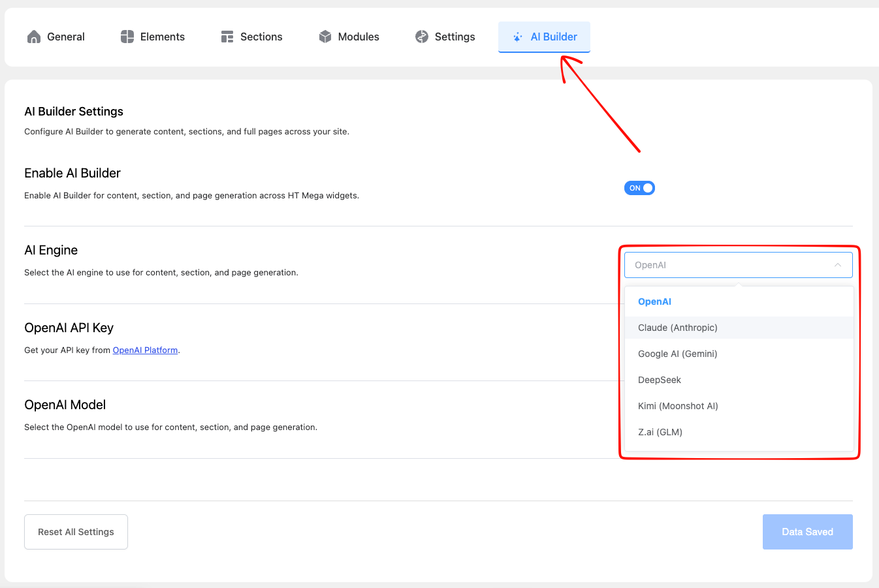The width and height of the screenshot is (879, 588).
Task: Turn off the Enable AI Builder switch
Action: (x=639, y=188)
